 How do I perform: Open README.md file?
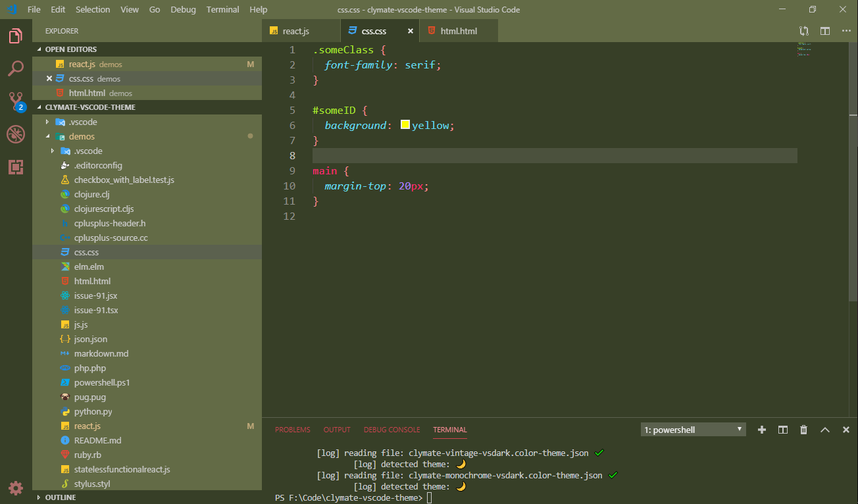tap(147, 440)
